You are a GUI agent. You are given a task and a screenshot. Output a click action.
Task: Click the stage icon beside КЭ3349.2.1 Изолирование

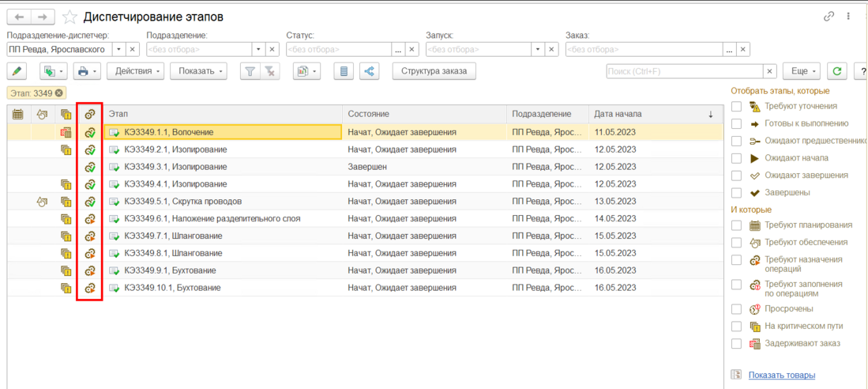point(115,149)
